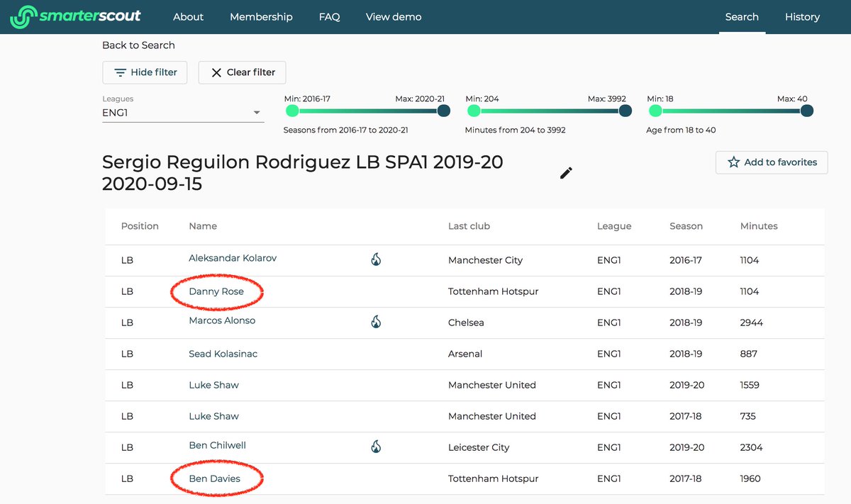Click 'Minutes from 204 to 3992' label

click(515, 130)
